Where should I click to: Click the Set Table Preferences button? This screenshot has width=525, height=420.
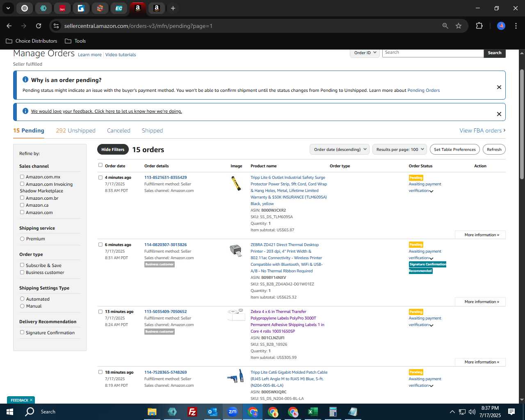[455, 149]
